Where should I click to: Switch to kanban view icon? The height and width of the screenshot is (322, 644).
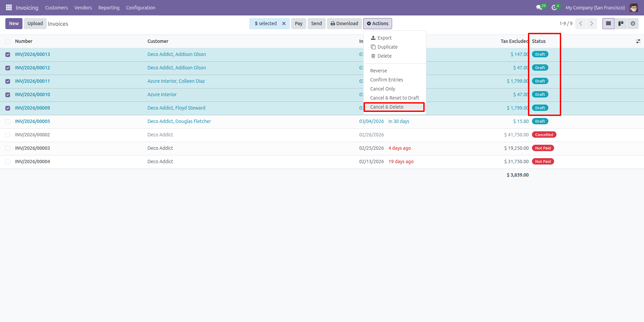621,23
